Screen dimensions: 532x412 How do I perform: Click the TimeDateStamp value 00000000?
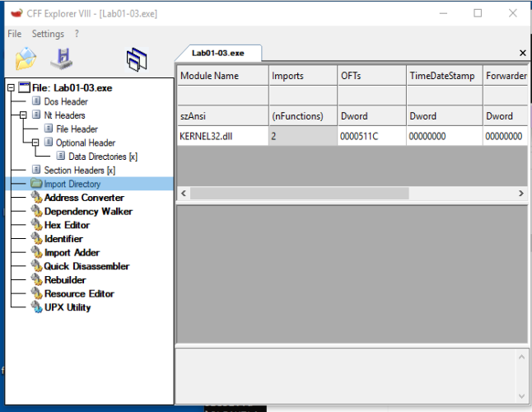pos(445,137)
